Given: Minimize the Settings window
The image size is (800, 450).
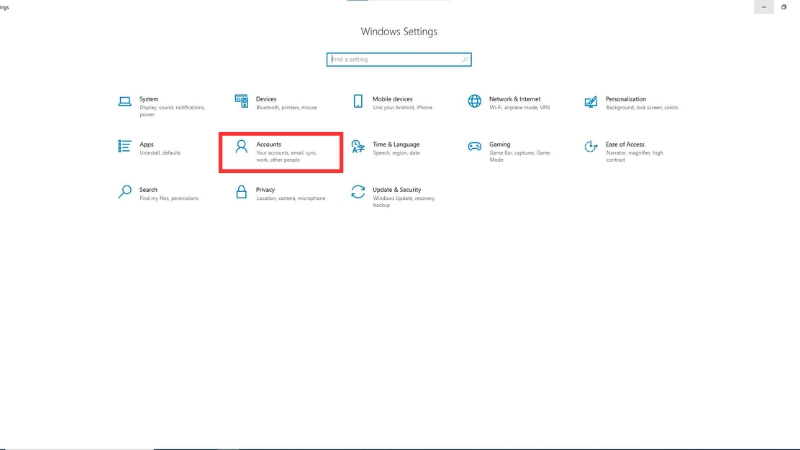Looking at the screenshot, I should pos(764,7).
